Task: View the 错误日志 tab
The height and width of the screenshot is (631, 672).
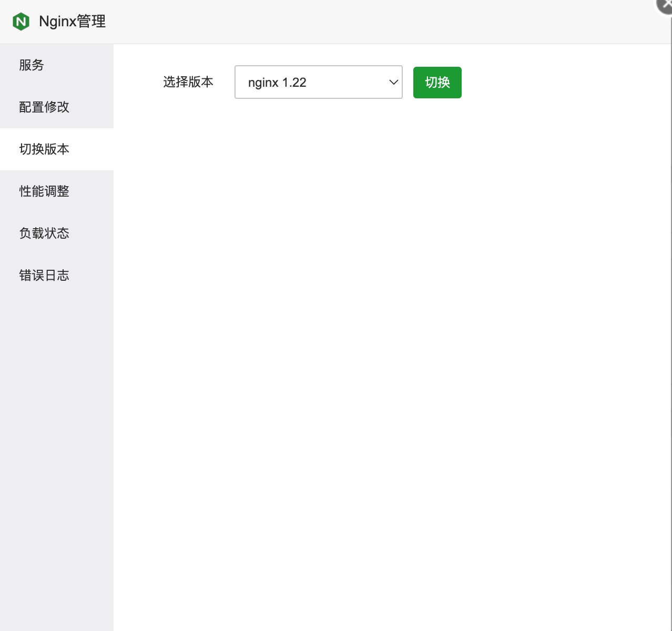Action: (x=57, y=276)
